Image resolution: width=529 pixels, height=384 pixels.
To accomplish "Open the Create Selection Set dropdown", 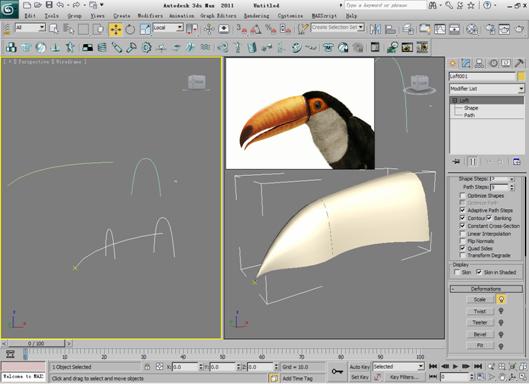I will (x=338, y=27).
